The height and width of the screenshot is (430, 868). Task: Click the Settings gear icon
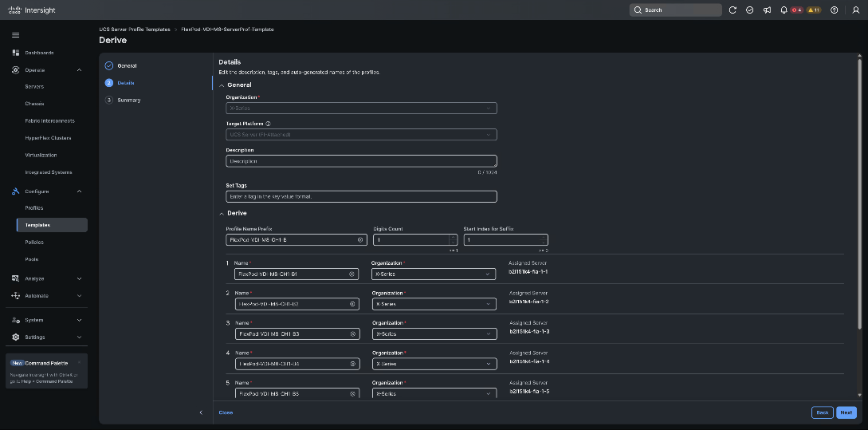click(15, 337)
